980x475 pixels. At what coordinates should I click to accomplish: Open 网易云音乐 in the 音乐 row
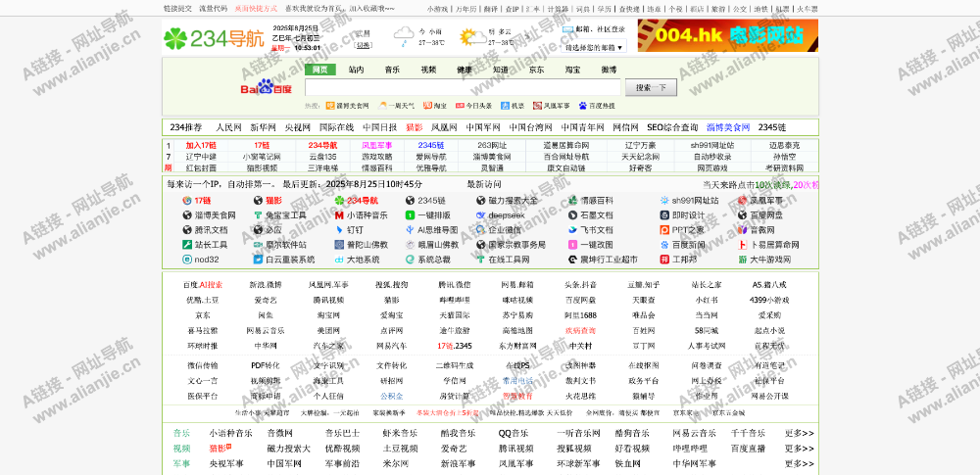click(x=695, y=433)
